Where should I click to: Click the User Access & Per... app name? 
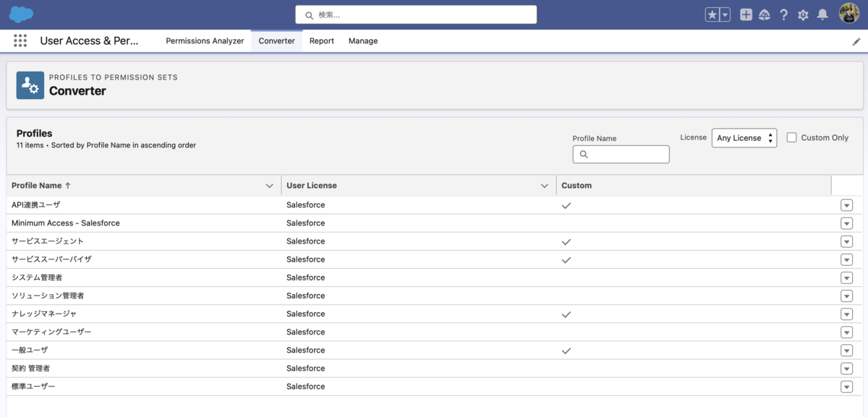click(88, 40)
